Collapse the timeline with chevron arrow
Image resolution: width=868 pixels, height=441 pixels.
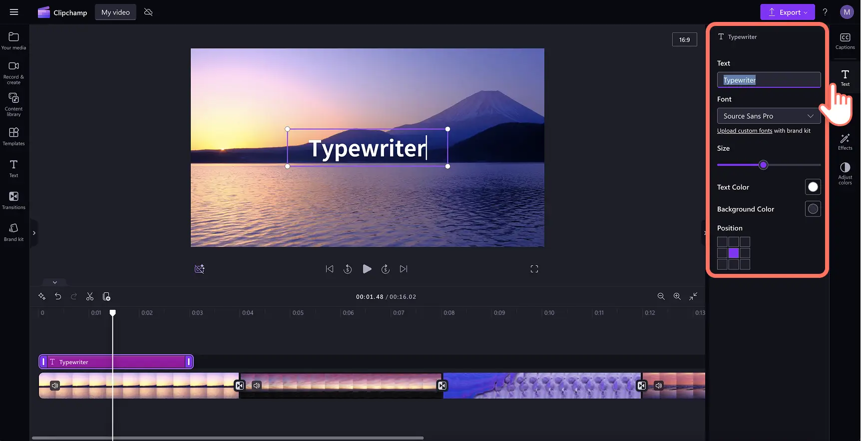click(x=55, y=282)
